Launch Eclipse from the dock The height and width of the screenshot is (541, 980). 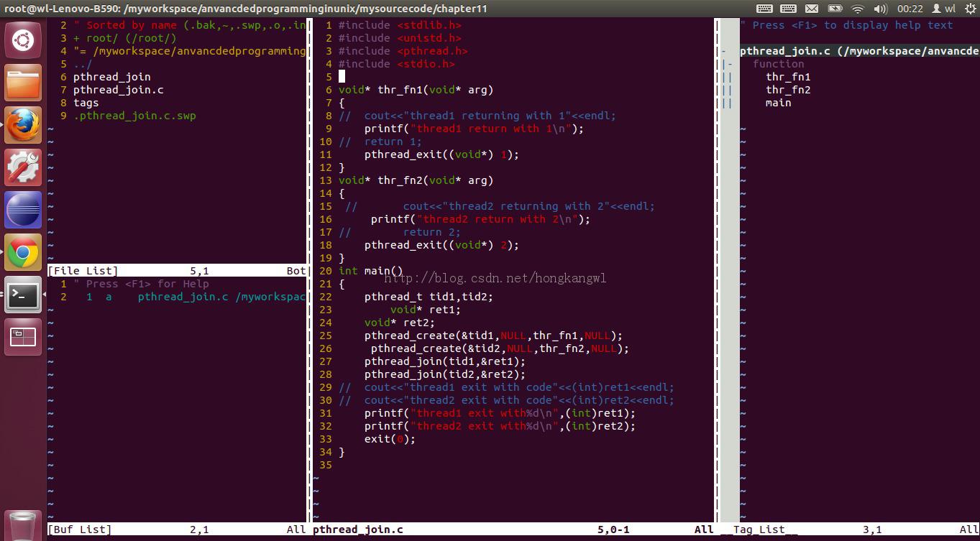[x=23, y=210]
